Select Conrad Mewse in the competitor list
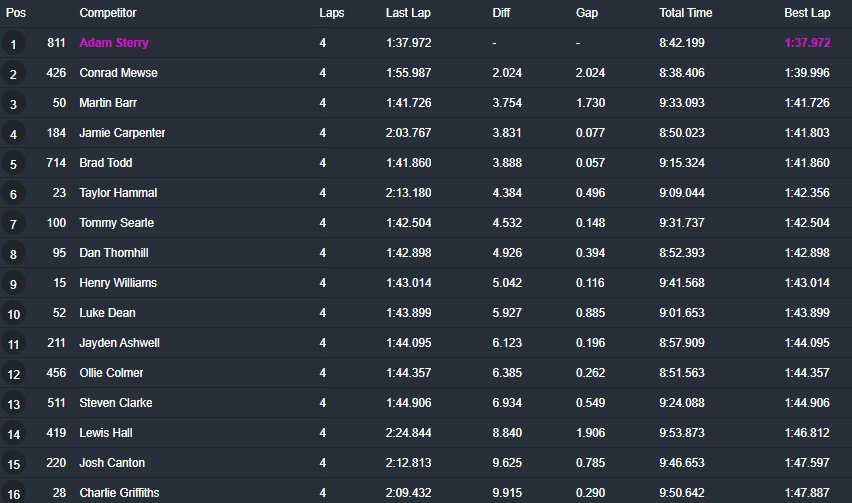852x503 pixels. click(x=118, y=73)
